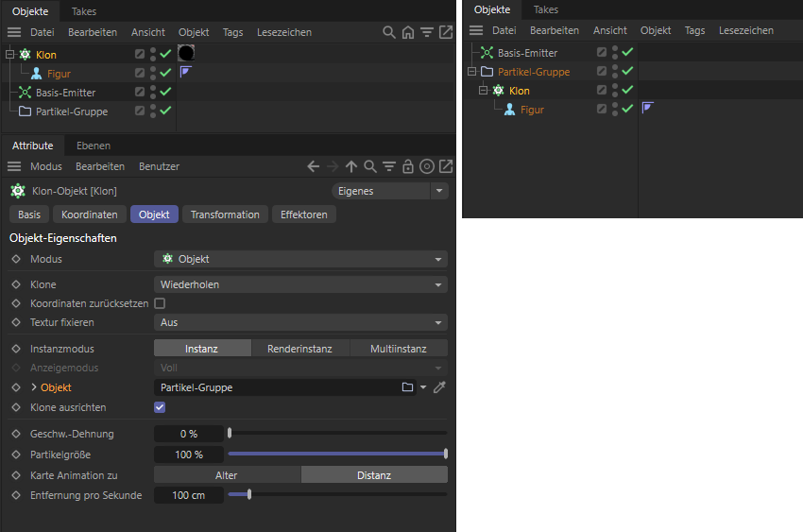803x532 pixels.
Task: Click search icon in left Objekte manager
Action: (388, 32)
